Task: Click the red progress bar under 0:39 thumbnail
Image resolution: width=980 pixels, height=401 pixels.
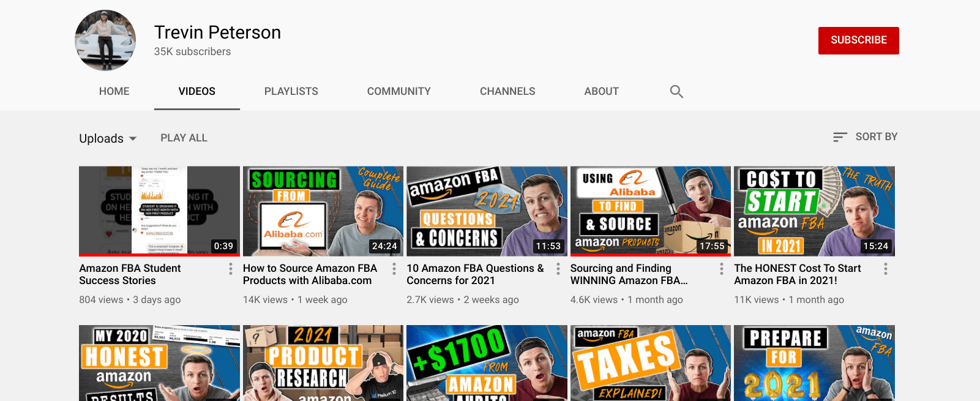Action: pyautogui.click(x=159, y=255)
